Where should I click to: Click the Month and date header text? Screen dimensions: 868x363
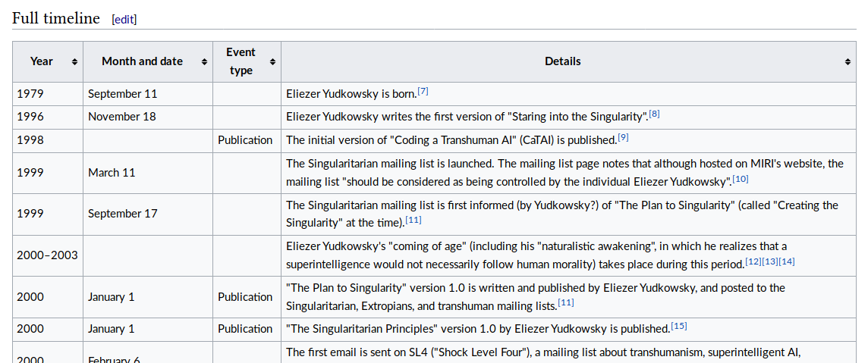pyautogui.click(x=142, y=61)
